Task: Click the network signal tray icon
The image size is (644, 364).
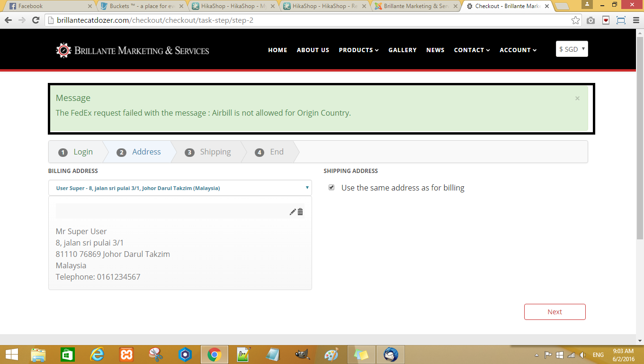Action: [x=571, y=355]
